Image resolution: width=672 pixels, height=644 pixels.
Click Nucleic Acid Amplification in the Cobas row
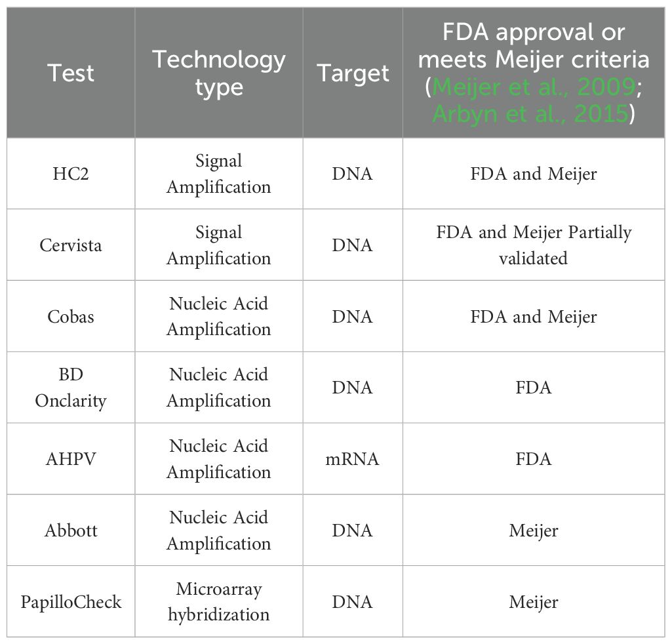pyautogui.click(x=219, y=317)
